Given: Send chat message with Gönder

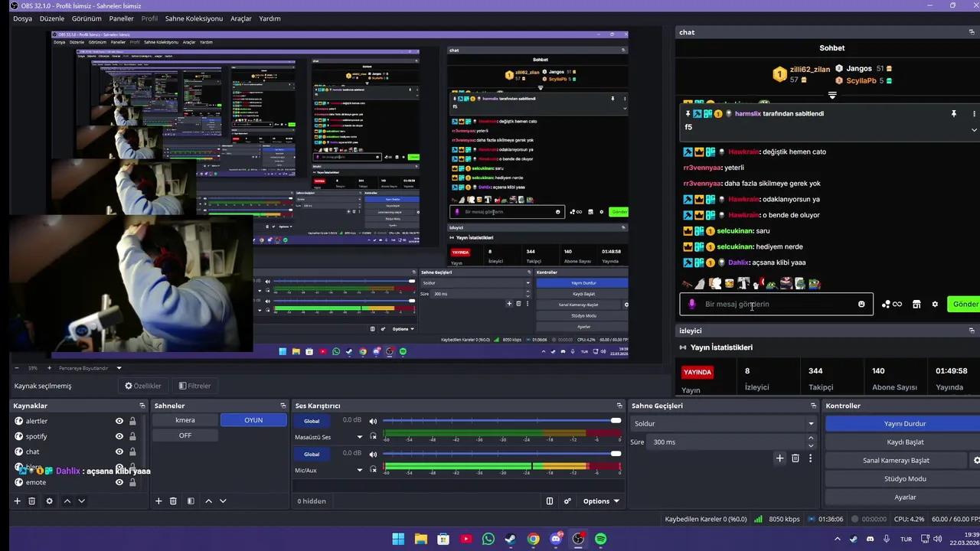Looking at the screenshot, I should (964, 304).
